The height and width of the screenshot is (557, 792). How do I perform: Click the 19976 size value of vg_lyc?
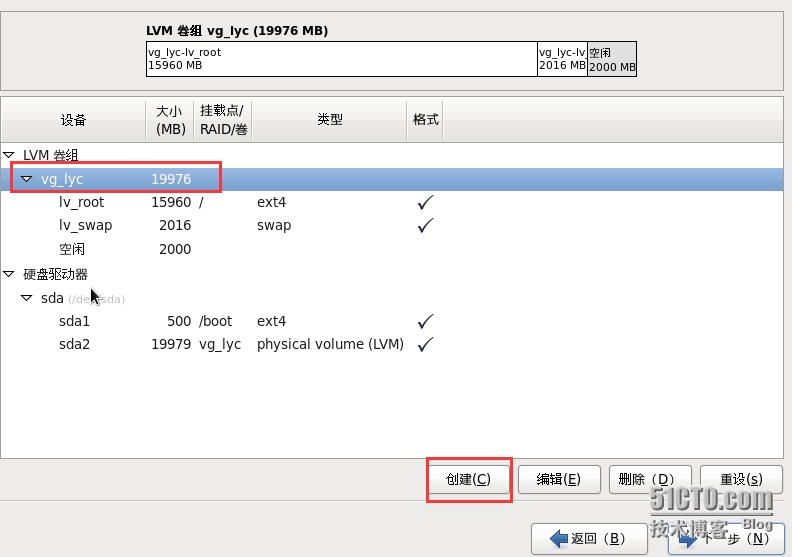pos(171,179)
